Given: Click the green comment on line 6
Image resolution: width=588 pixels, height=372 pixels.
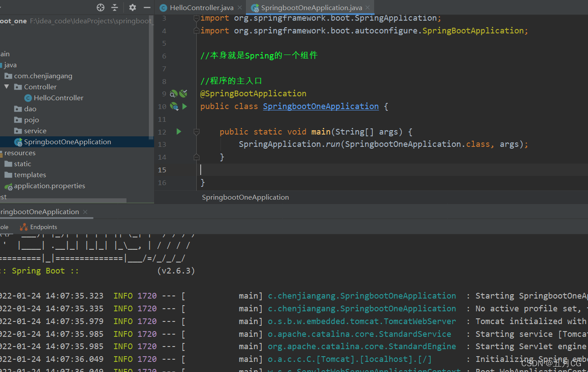Looking at the screenshot, I should pos(259,55).
